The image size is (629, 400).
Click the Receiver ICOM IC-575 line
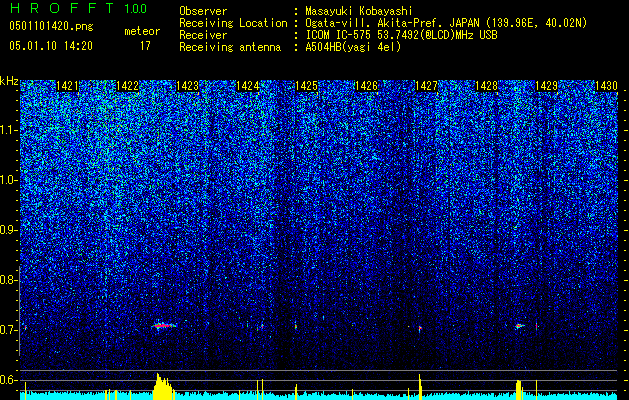(x=338, y=35)
